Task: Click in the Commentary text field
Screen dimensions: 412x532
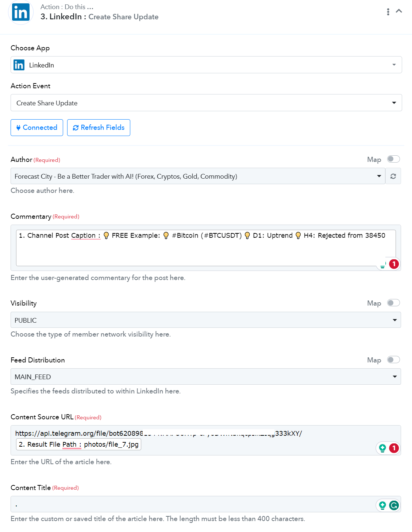Action: point(206,248)
